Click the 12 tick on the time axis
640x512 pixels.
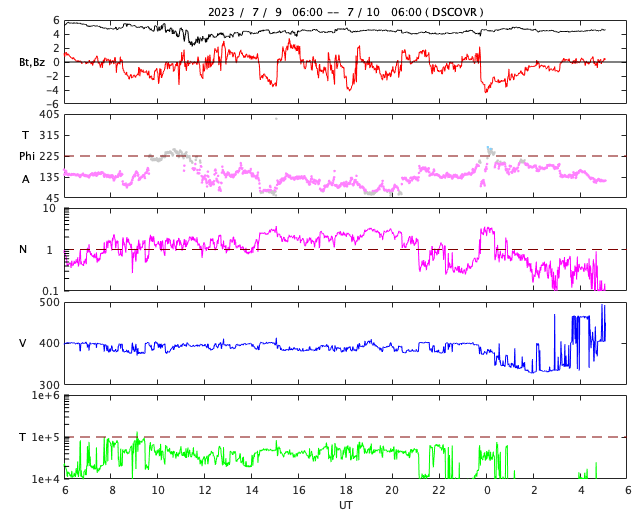[x=205, y=491]
